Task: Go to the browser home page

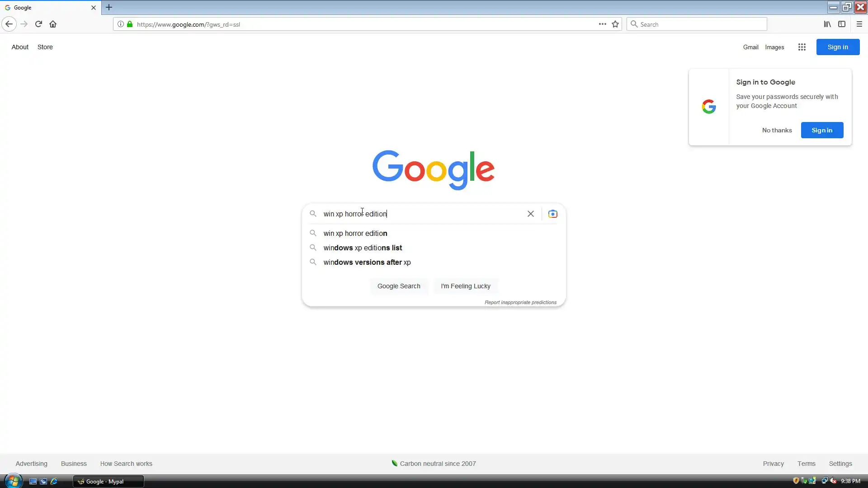Action: (53, 24)
